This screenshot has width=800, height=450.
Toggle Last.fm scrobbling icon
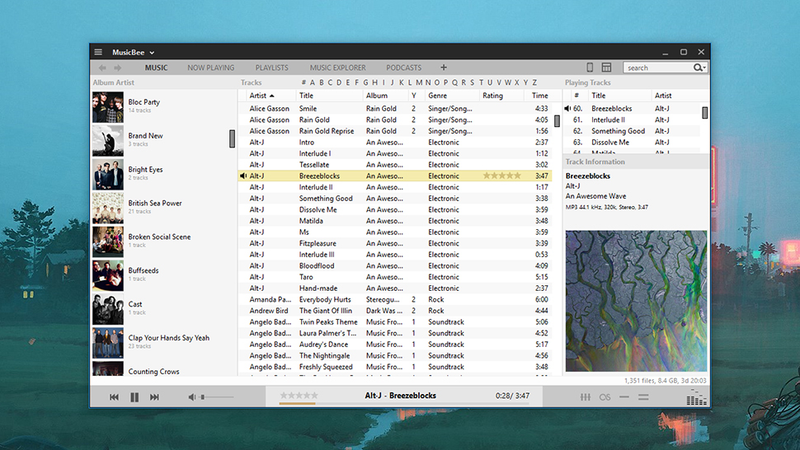click(605, 397)
